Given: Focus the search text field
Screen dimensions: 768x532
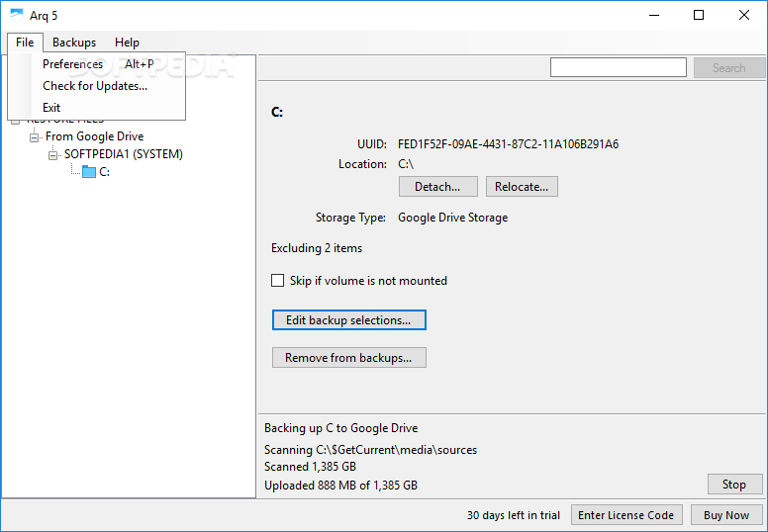Looking at the screenshot, I should coord(619,67).
